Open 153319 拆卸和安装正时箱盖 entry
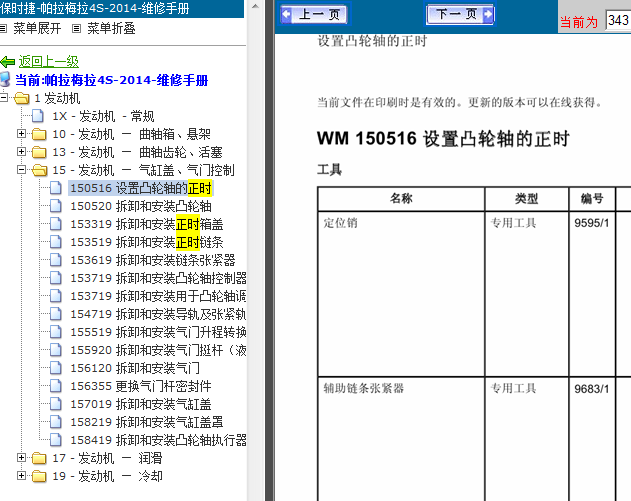The height and width of the screenshot is (501, 631). click(147, 224)
